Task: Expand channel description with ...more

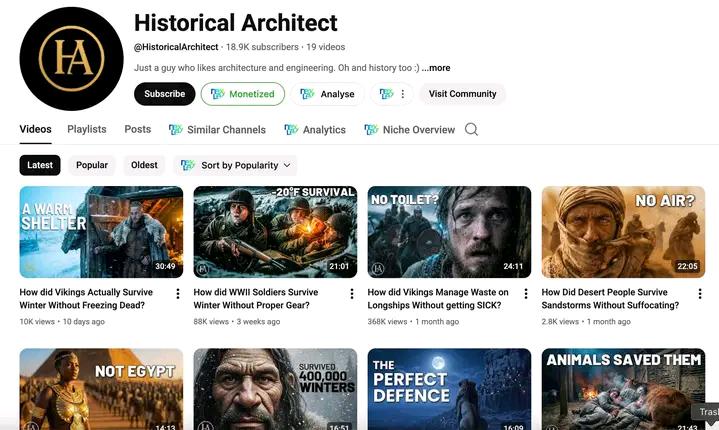Action: [436, 68]
